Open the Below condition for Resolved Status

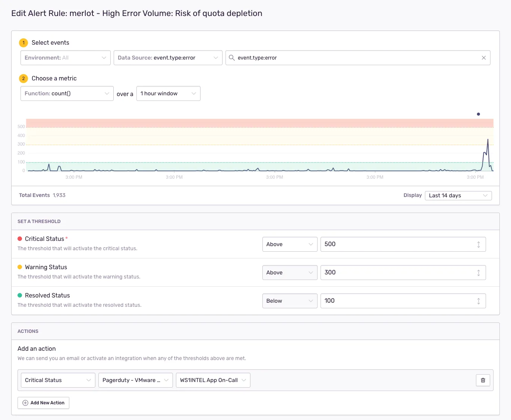(x=290, y=301)
